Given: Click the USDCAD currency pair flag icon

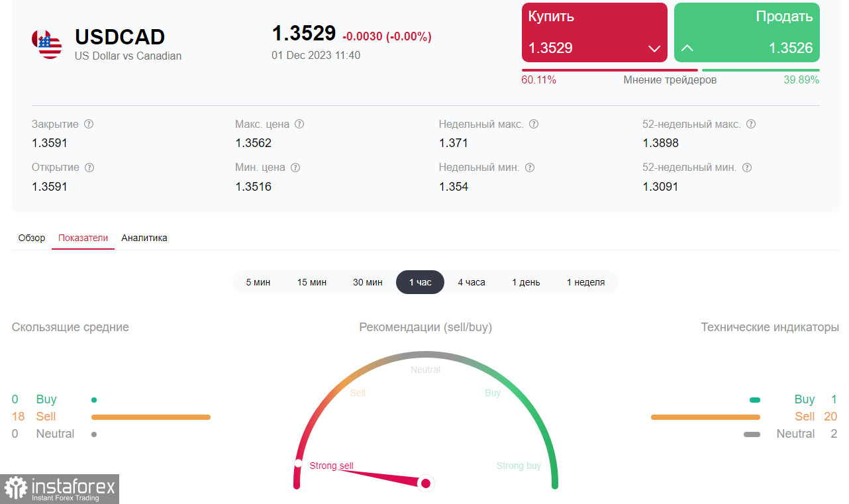Looking at the screenshot, I should pos(46,44).
